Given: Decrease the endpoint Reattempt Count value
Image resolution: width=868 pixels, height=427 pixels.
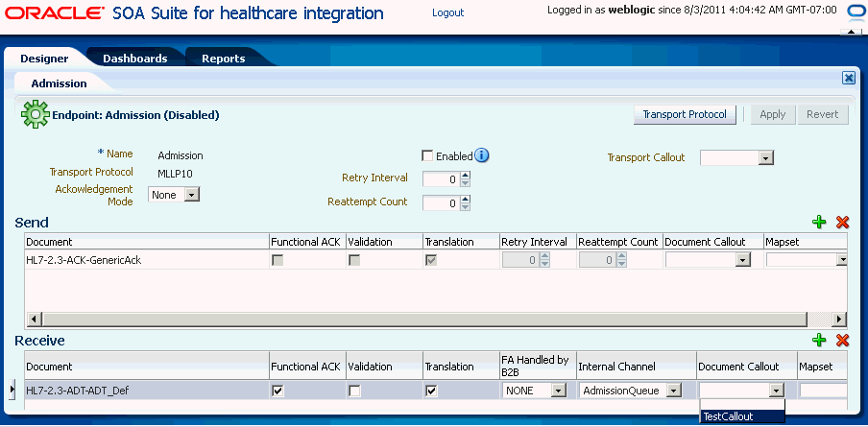Looking at the screenshot, I should coord(466,207).
